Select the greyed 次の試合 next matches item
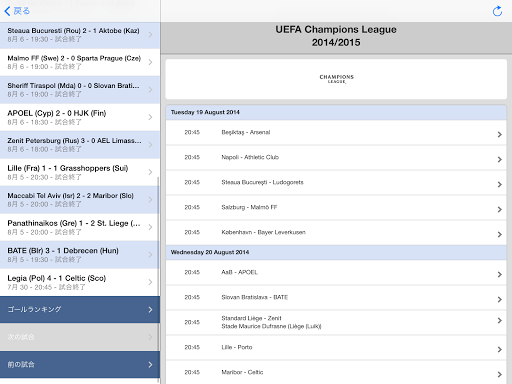512x384 pixels. (80, 337)
